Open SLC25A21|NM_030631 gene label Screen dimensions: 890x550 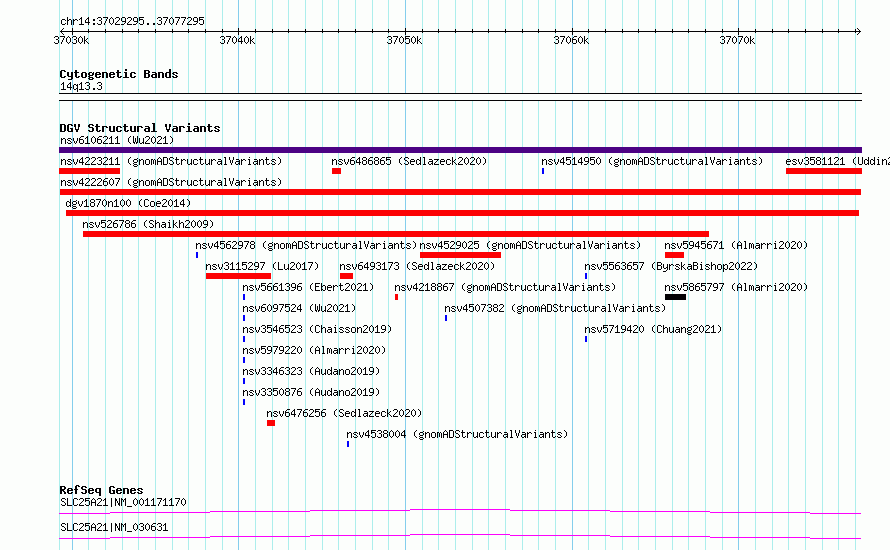coord(114,527)
